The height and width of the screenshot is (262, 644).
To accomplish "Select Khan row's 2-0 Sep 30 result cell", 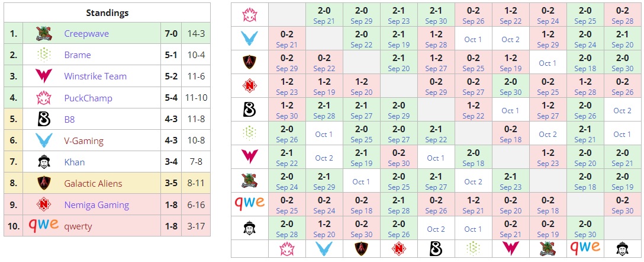I will click(585, 228).
